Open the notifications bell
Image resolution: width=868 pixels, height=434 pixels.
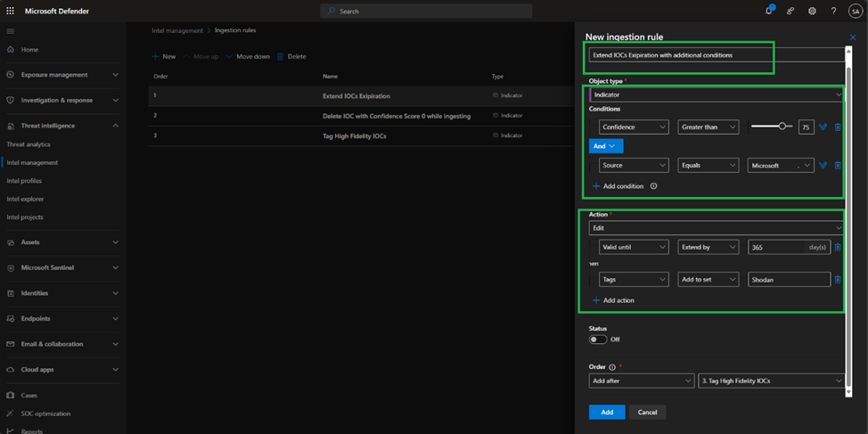tap(769, 11)
